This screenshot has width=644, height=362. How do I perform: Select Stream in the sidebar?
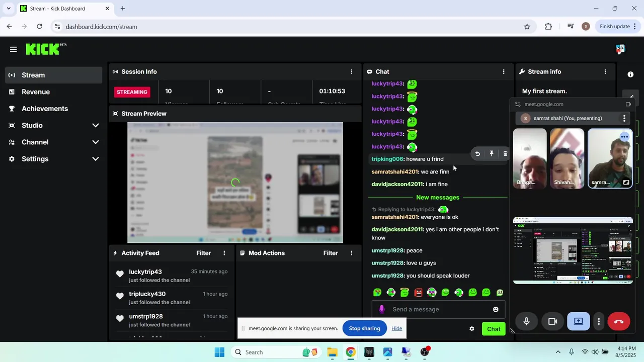[53, 75]
